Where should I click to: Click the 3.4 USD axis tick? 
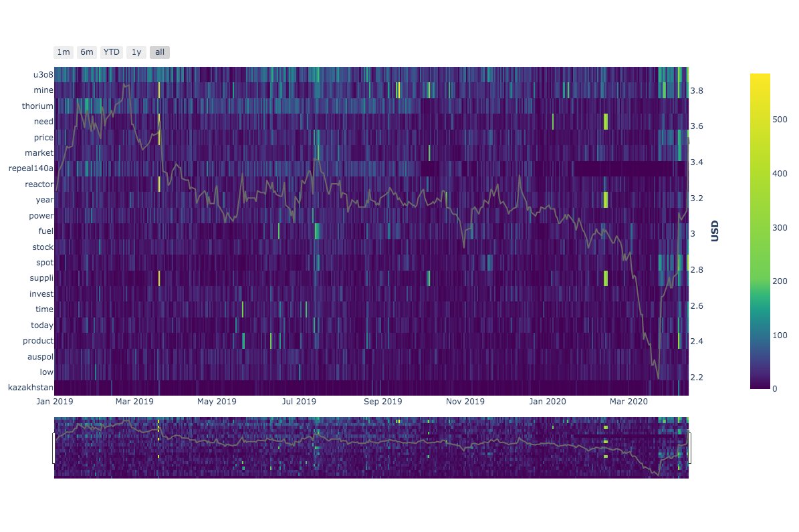[697, 162]
